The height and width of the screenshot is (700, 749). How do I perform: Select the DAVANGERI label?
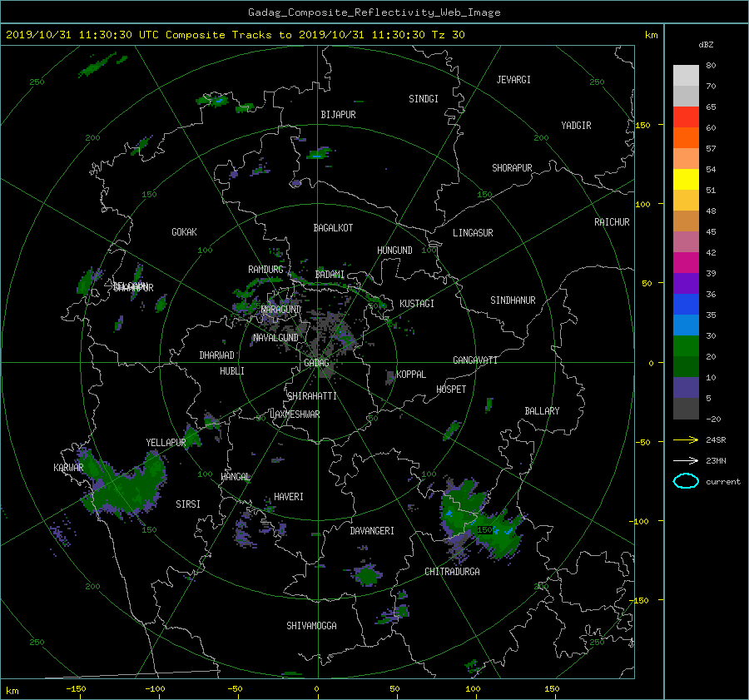tap(372, 531)
